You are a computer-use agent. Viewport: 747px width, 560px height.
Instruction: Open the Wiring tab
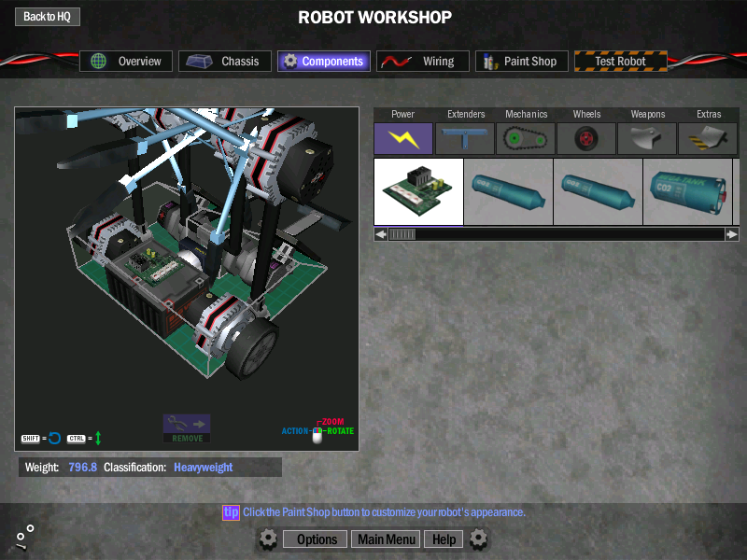pos(422,62)
